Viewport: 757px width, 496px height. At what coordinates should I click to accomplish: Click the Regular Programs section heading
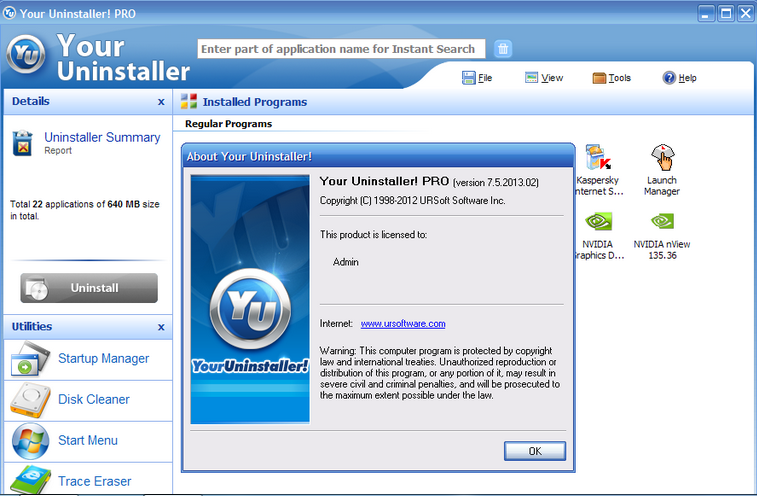[228, 124]
